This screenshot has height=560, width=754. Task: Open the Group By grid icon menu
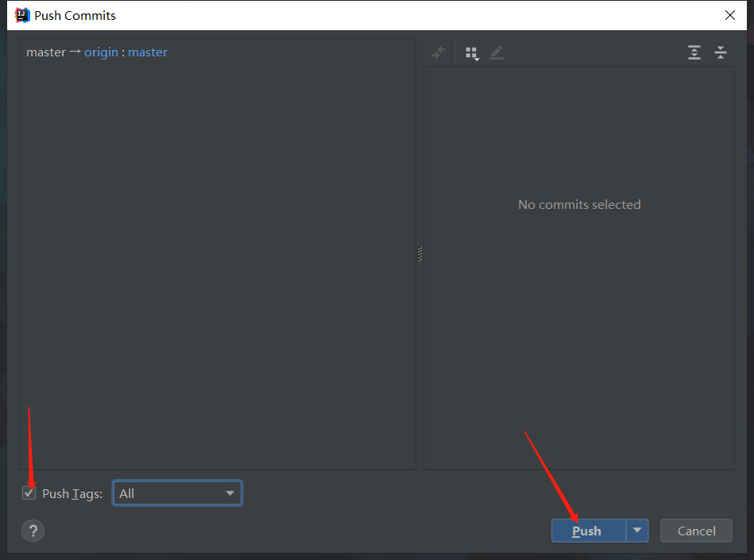click(472, 53)
